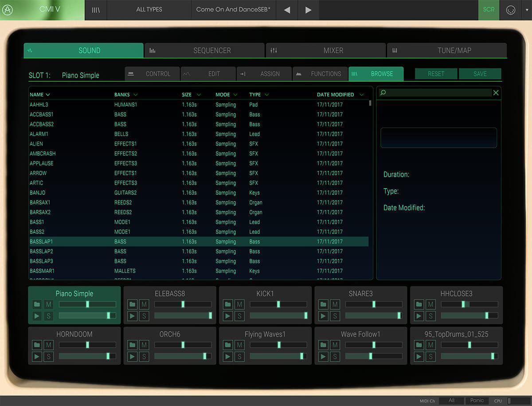Click the play icon on the HORNDOOM slot
This screenshot has height=406, width=532.
(x=37, y=356)
